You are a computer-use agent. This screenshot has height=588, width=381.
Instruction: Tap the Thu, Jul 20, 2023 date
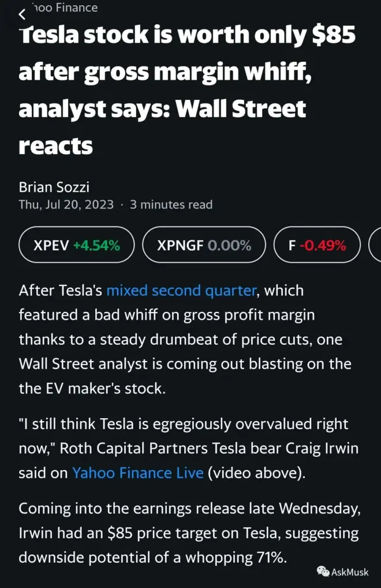[x=66, y=204]
